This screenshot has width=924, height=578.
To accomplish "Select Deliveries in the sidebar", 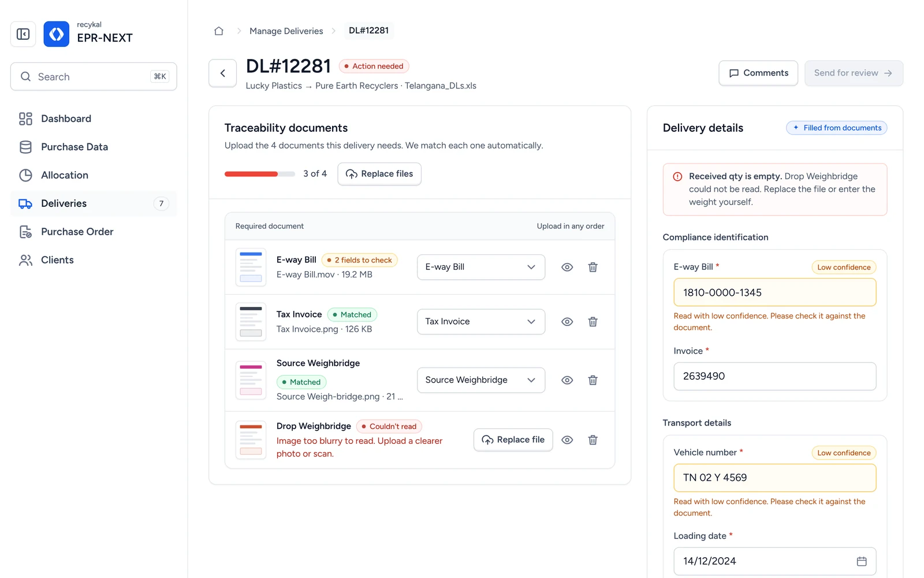I will (x=94, y=203).
